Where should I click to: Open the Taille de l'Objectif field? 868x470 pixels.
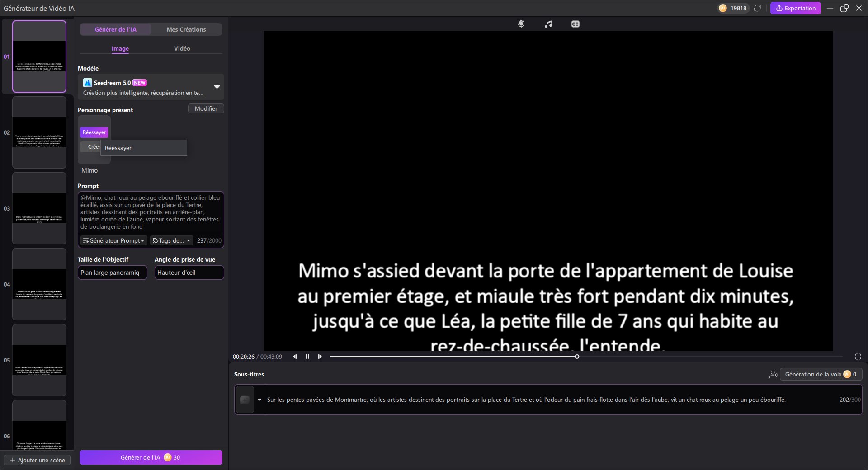click(112, 273)
